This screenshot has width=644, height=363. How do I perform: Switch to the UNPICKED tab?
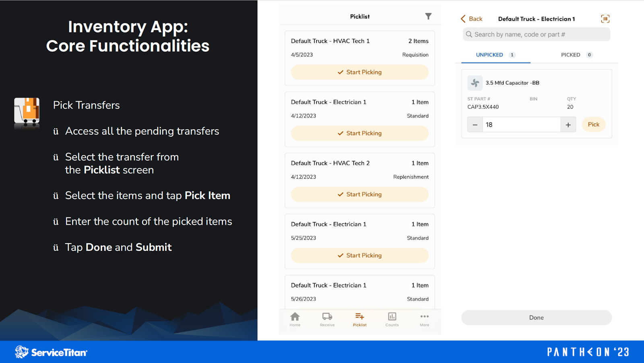coord(496,55)
